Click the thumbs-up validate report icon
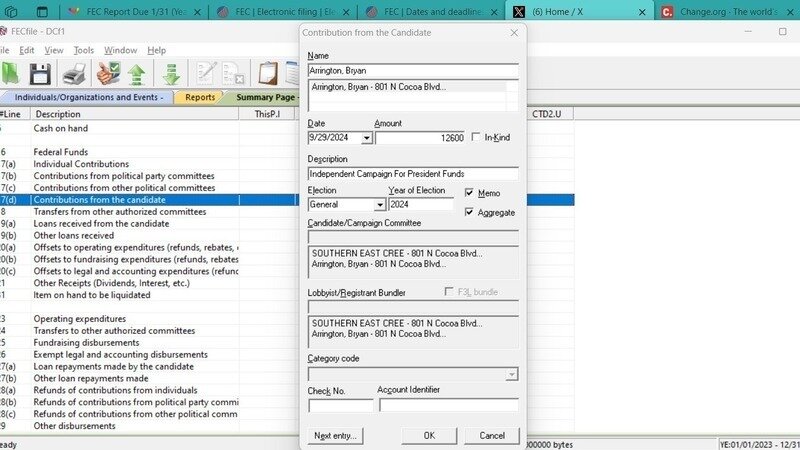Screen dimensions: 800x450 [108, 73]
